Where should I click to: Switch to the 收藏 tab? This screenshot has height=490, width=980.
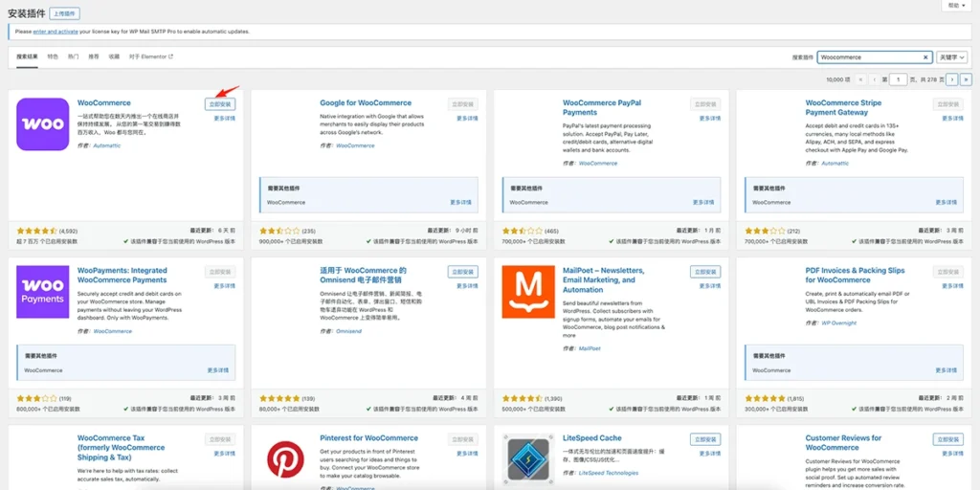[x=114, y=56]
